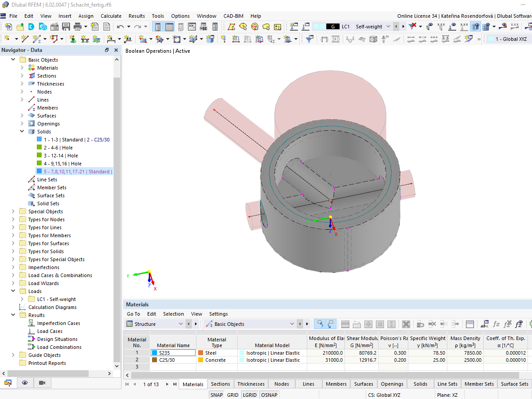Click the Undo arrow icon
This screenshot has height=399, width=532.
tap(120, 27)
